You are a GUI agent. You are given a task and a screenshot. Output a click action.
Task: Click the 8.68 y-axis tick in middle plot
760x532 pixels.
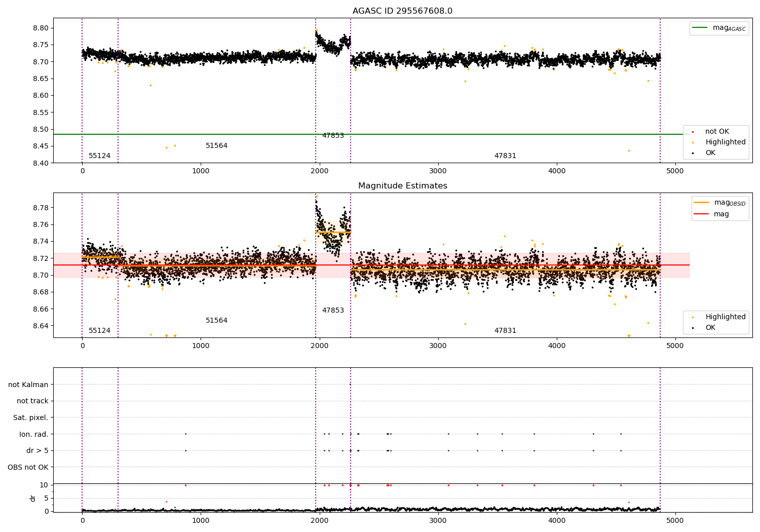point(41,292)
